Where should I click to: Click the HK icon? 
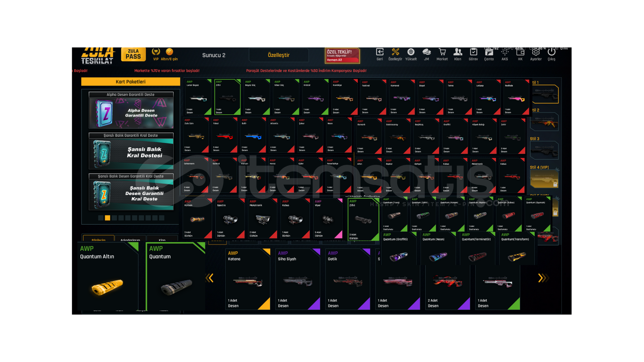[520, 54]
